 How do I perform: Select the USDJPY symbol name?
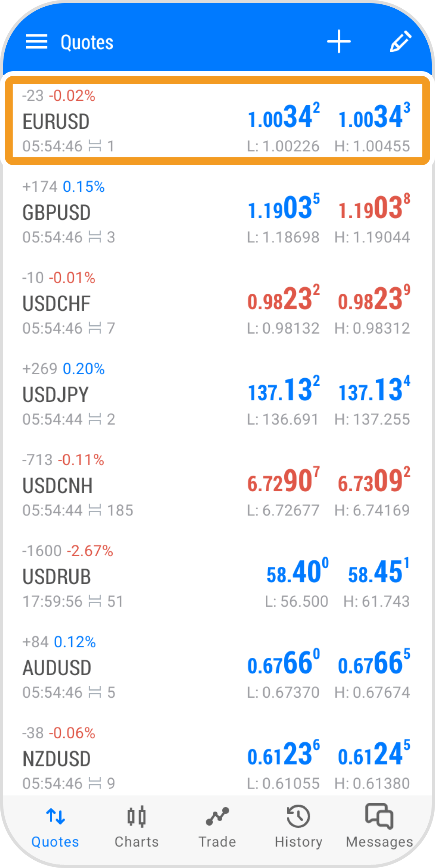(56, 395)
